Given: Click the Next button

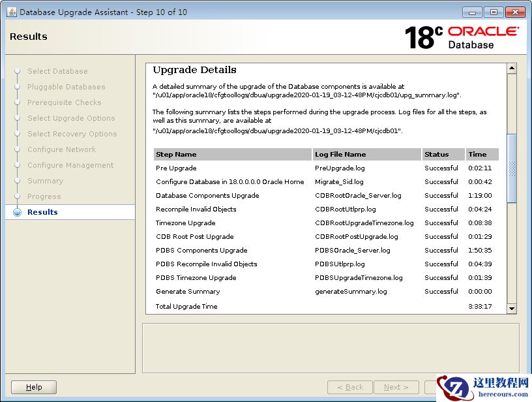Looking at the screenshot, I should point(396,387).
